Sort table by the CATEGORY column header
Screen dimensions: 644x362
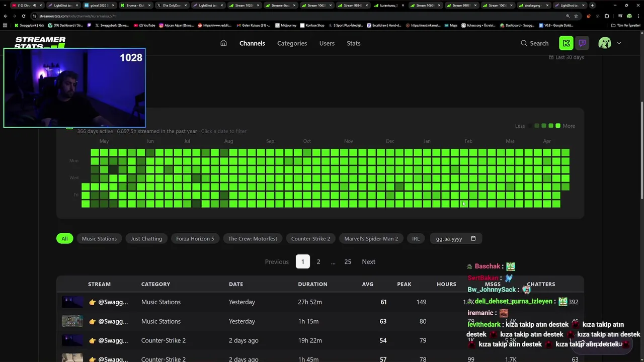[155, 284]
